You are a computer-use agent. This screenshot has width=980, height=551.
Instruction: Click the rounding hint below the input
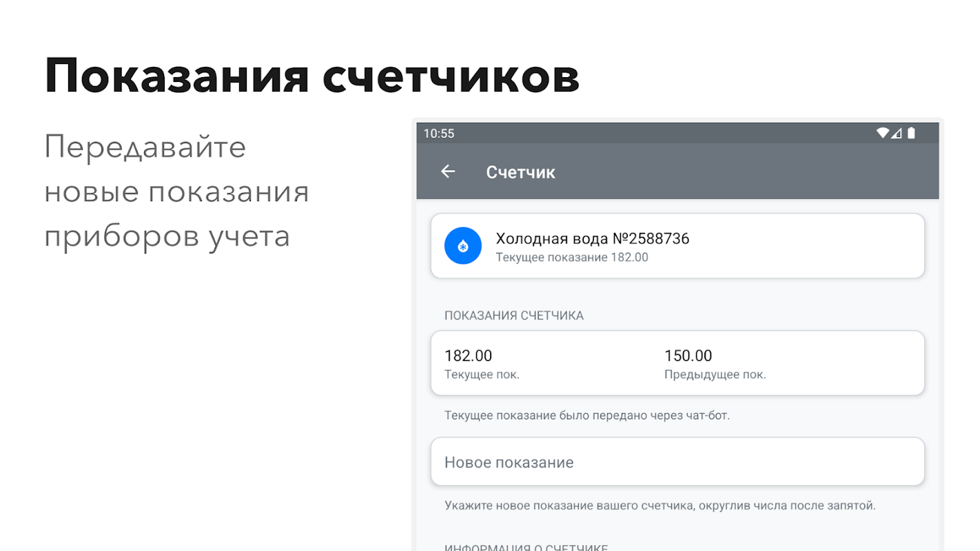click(660, 506)
